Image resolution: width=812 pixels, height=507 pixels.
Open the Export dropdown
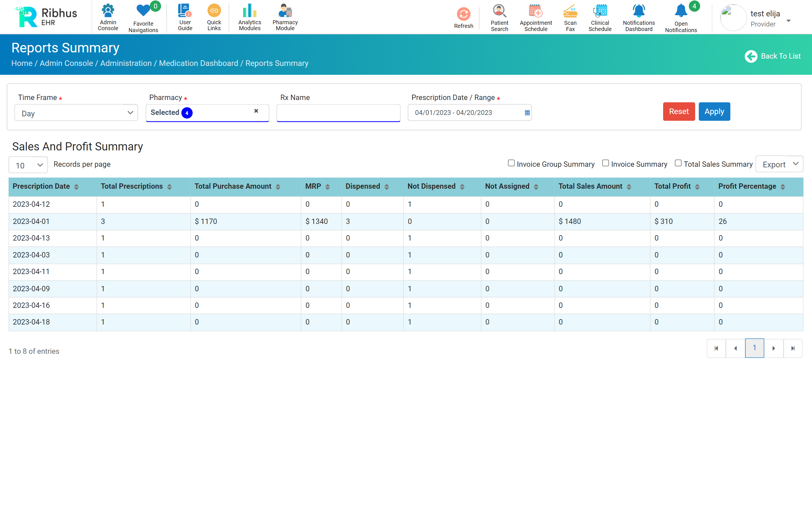coord(779,164)
